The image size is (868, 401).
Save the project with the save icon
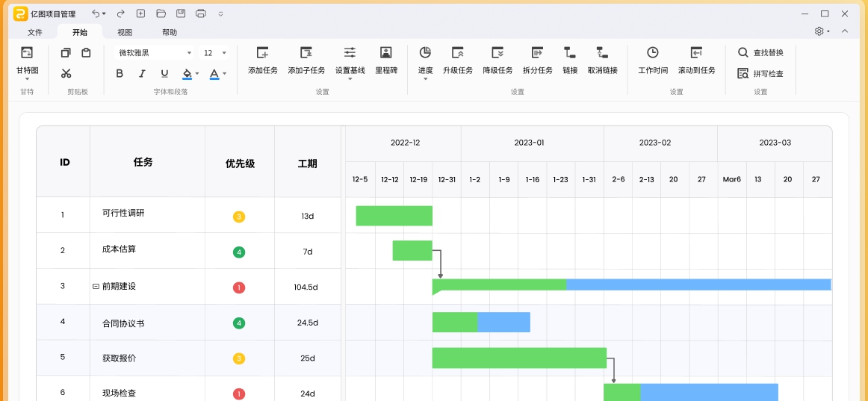[x=181, y=13]
